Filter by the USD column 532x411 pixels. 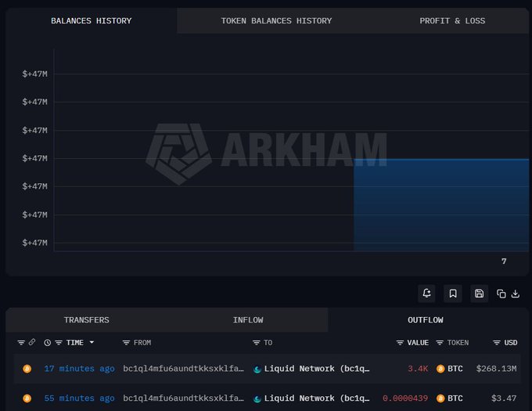pos(497,343)
